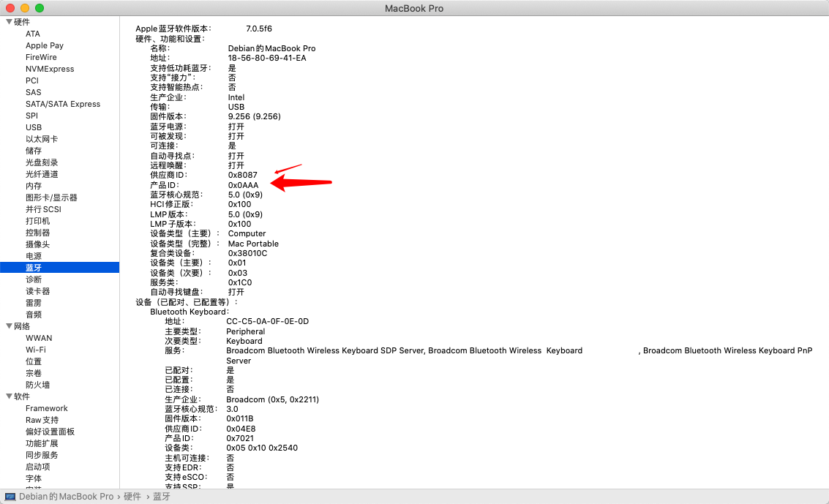Select 电源 to view power details
The height and width of the screenshot is (504, 829).
(x=33, y=256)
